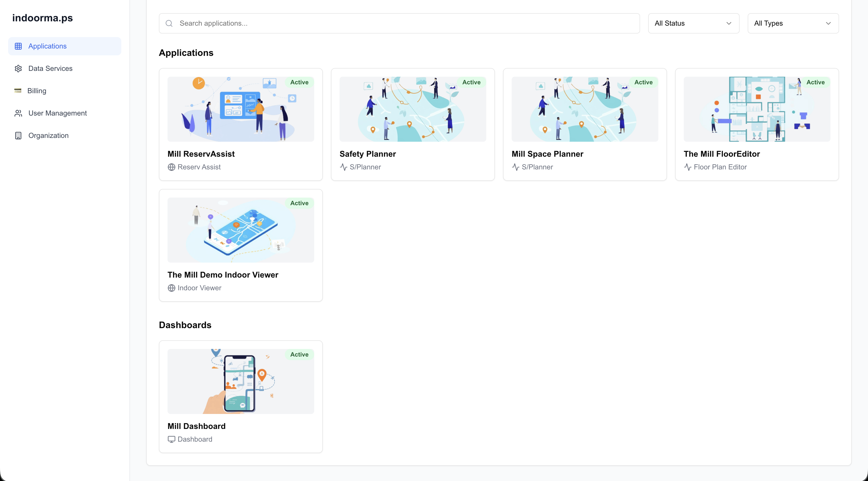This screenshot has height=481, width=868.
Task: Click The Mill FloorEditor title
Action: click(722, 154)
